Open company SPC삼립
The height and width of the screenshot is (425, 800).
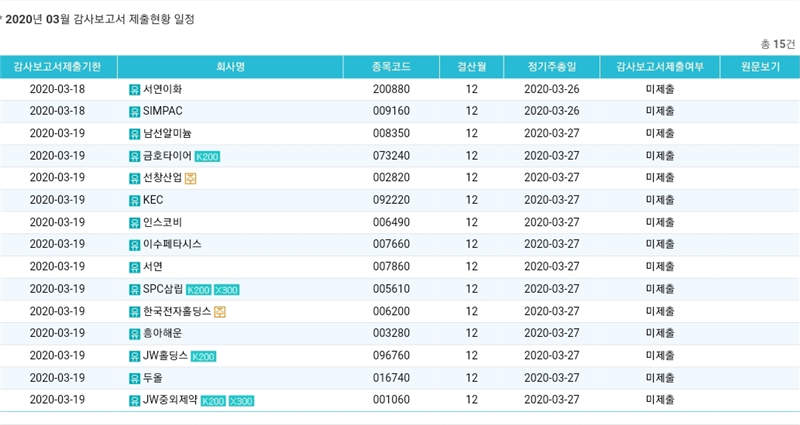(163, 289)
